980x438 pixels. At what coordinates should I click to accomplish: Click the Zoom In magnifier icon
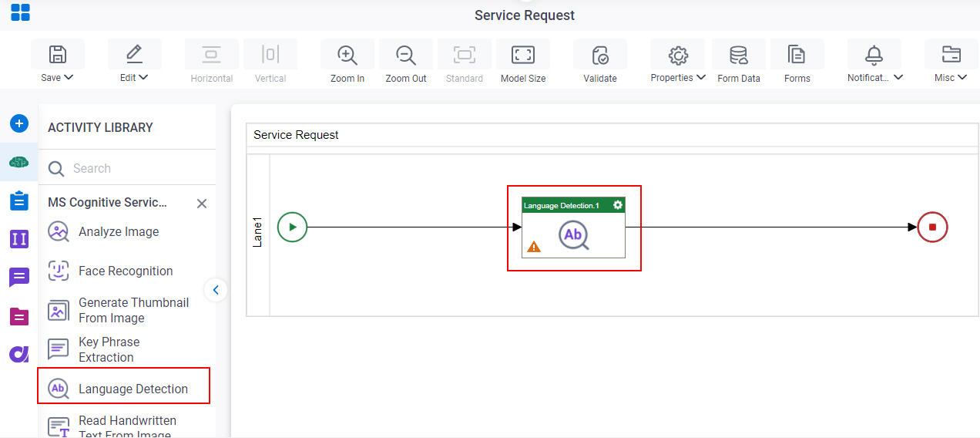pyautogui.click(x=347, y=55)
